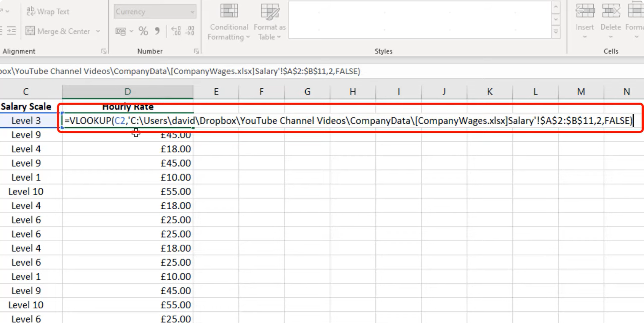The height and width of the screenshot is (323, 644).
Task: Open the Conditional Formatting menu
Action: 229,22
